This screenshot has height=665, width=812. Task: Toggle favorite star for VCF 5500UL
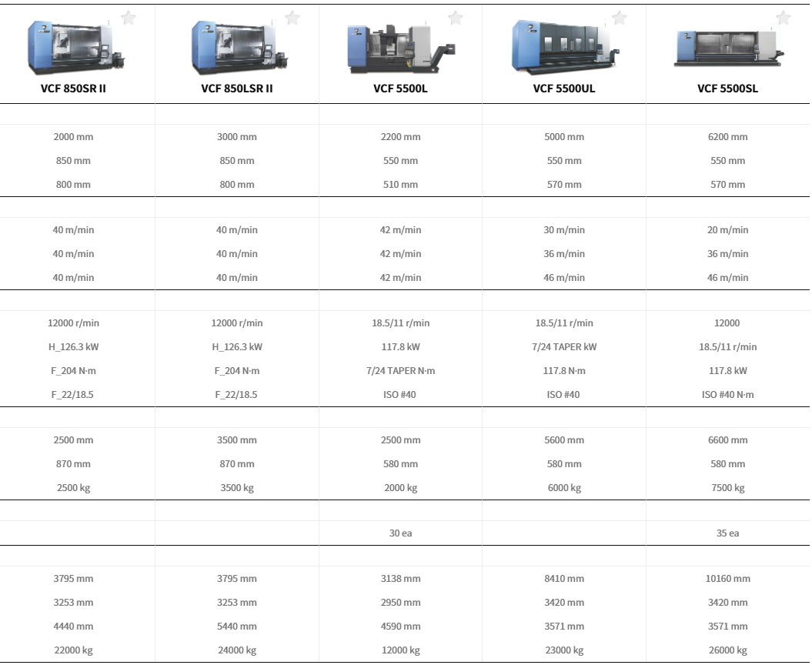620,18
